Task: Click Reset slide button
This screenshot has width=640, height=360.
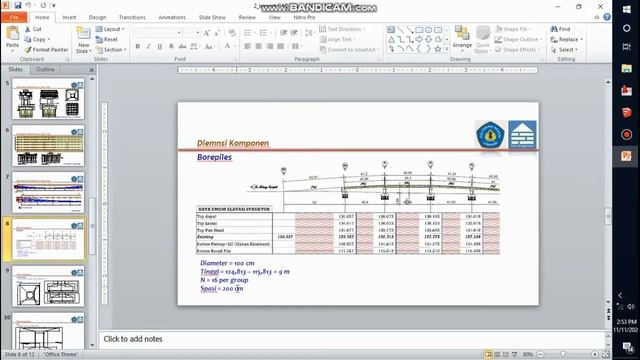Action: point(106,39)
